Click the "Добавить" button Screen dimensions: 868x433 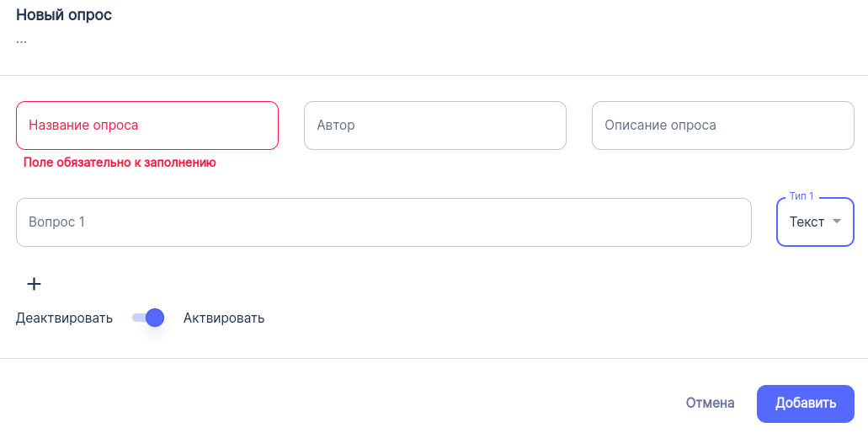pos(805,403)
